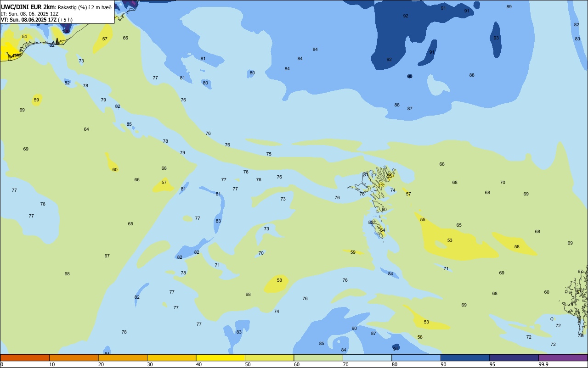Click the humidity value 93 on the map
Viewport: 588px width, 368px height.
[496, 38]
